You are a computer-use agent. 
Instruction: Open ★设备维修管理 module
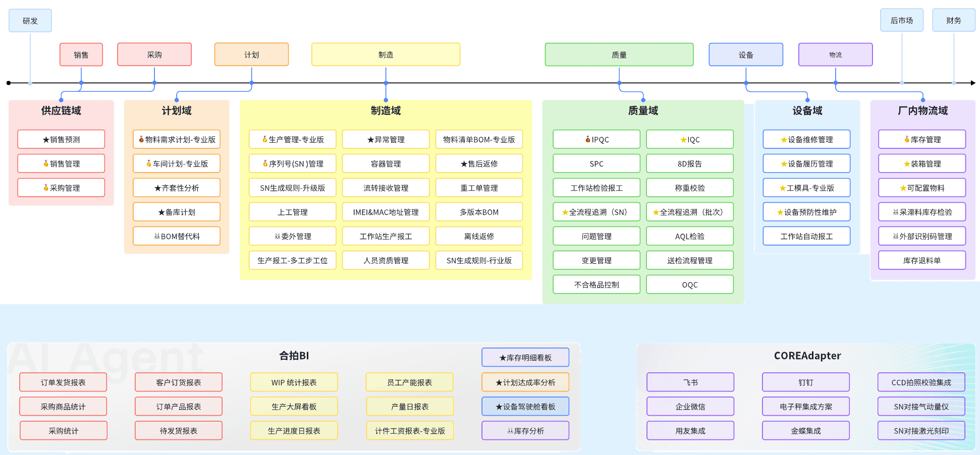click(x=806, y=139)
